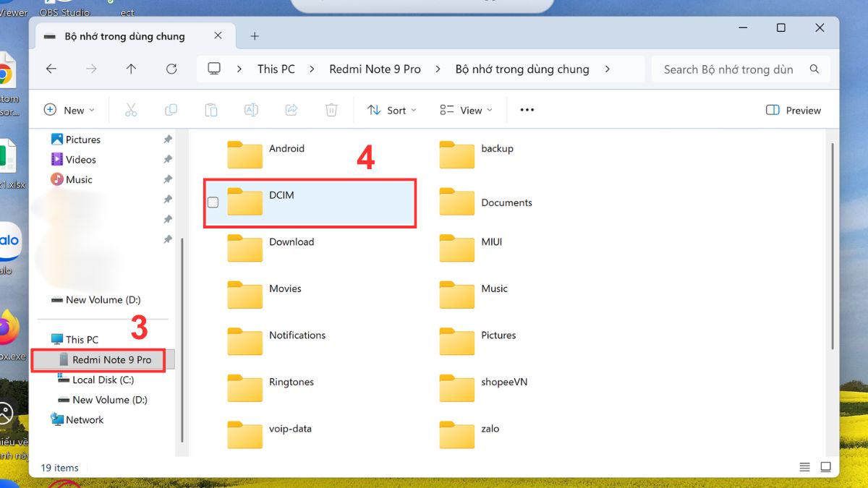The image size is (868, 488).
Task: Click the navigation pane scrollbar
Action: point(182,340)
